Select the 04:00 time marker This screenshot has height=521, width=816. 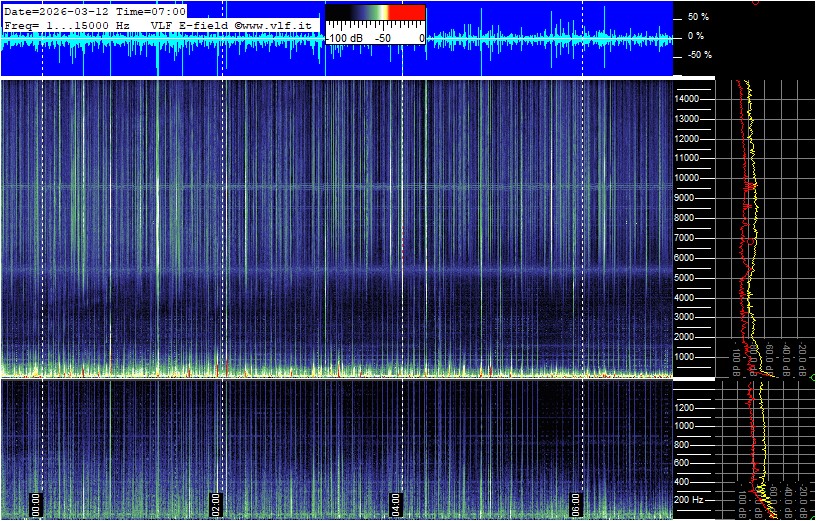[x=397, y=502]
